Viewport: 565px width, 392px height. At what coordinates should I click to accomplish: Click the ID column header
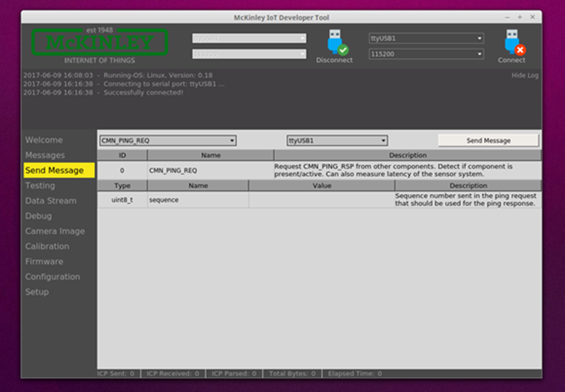(x=122, y=155)
